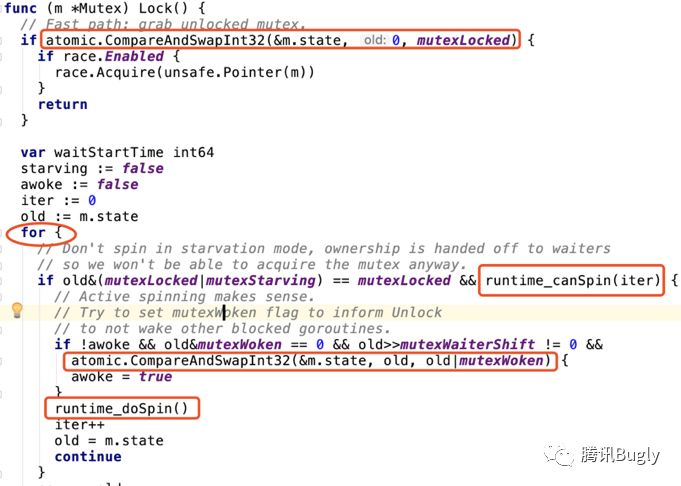Collapse the 'for {' loop via gutter fold marker
The height and width of the screenshot is (486, 681).
point(2,233)
